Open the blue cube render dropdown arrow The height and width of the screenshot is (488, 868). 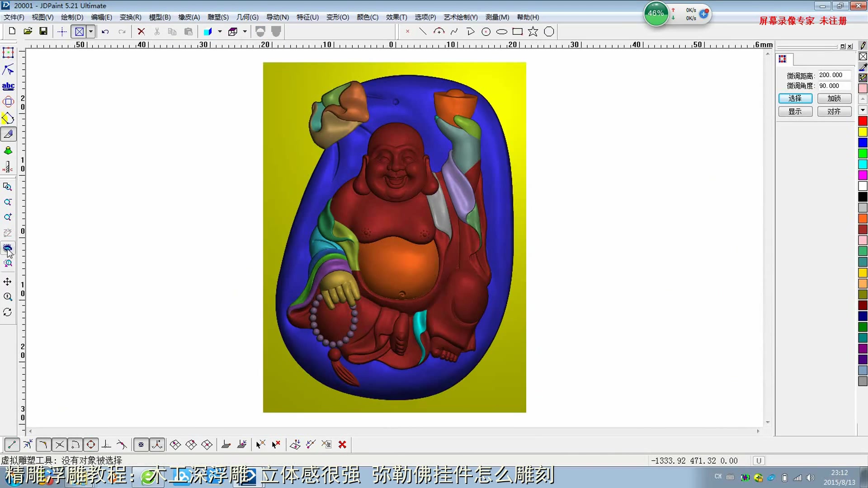[x=220, y=32]
